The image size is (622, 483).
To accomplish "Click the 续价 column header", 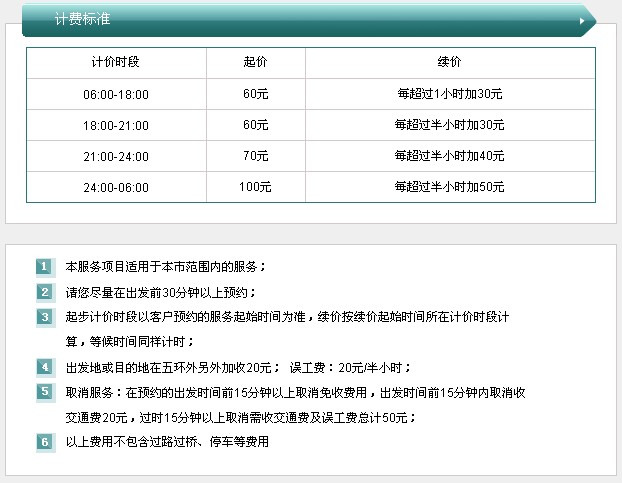I will [449, 62].
